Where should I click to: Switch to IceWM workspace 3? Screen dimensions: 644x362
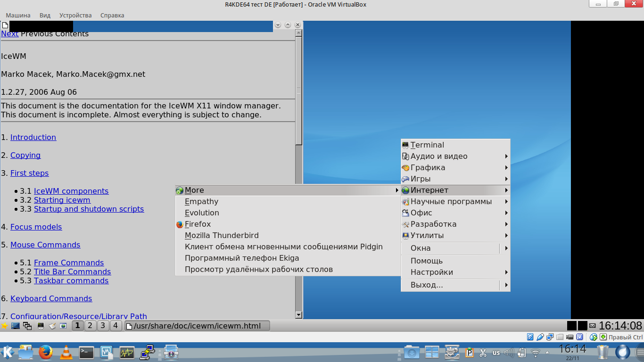[x=103, y=326]
